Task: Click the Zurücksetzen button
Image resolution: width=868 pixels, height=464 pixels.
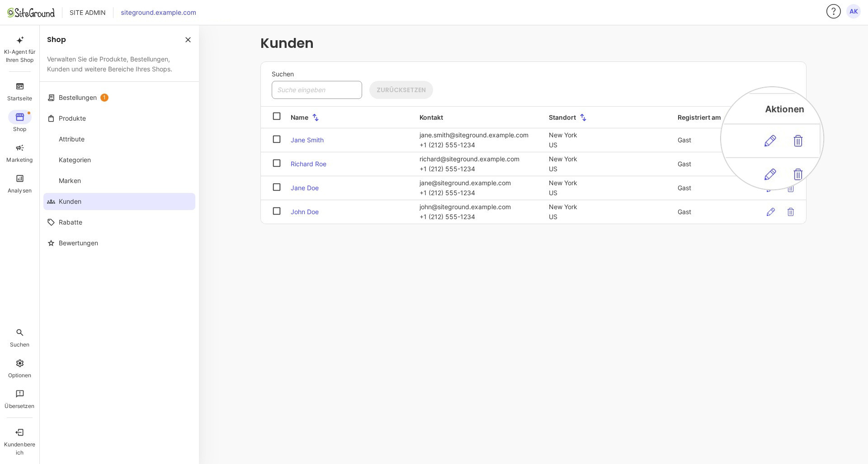Action: (401, 90)
